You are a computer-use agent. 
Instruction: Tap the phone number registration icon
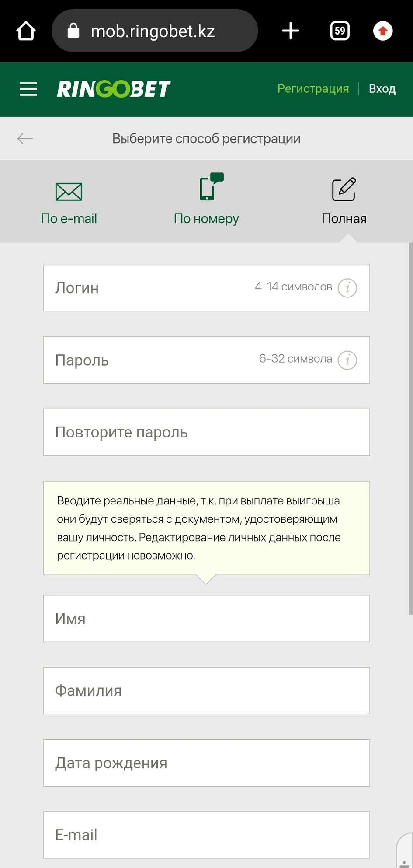tap(212, 186)
